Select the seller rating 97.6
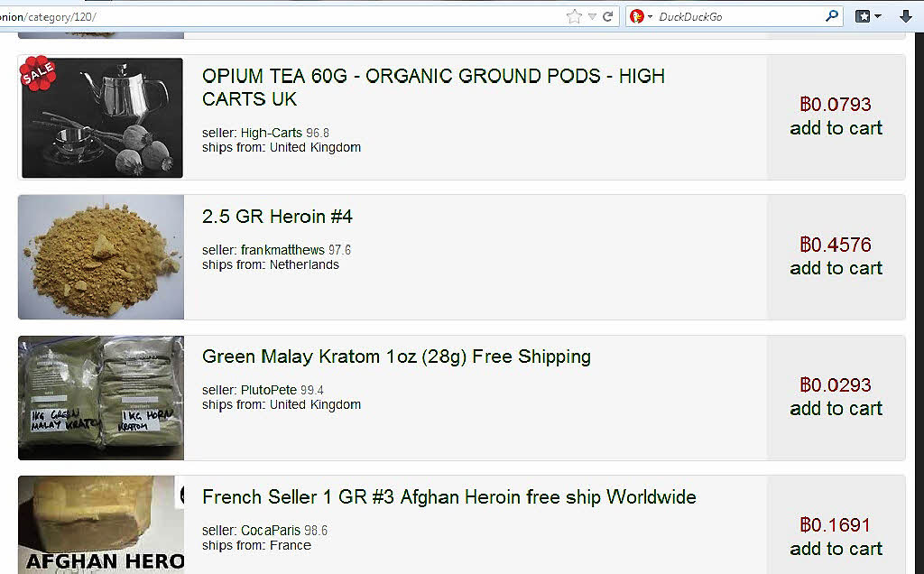Viewport: 924px width, 574px height. pyautogui.click(x=339, y=250)
